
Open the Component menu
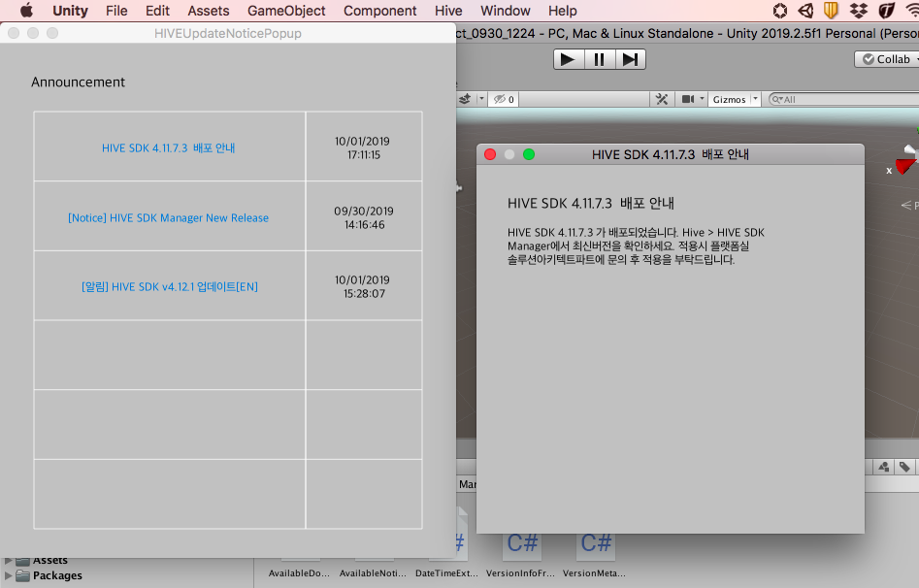click(x=379, y=11)
